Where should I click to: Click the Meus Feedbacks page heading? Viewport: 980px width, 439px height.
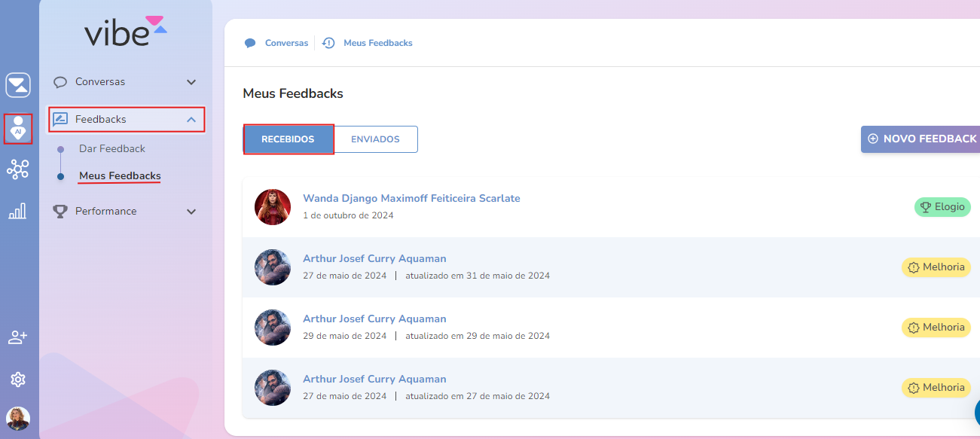(x=293, y=94)
